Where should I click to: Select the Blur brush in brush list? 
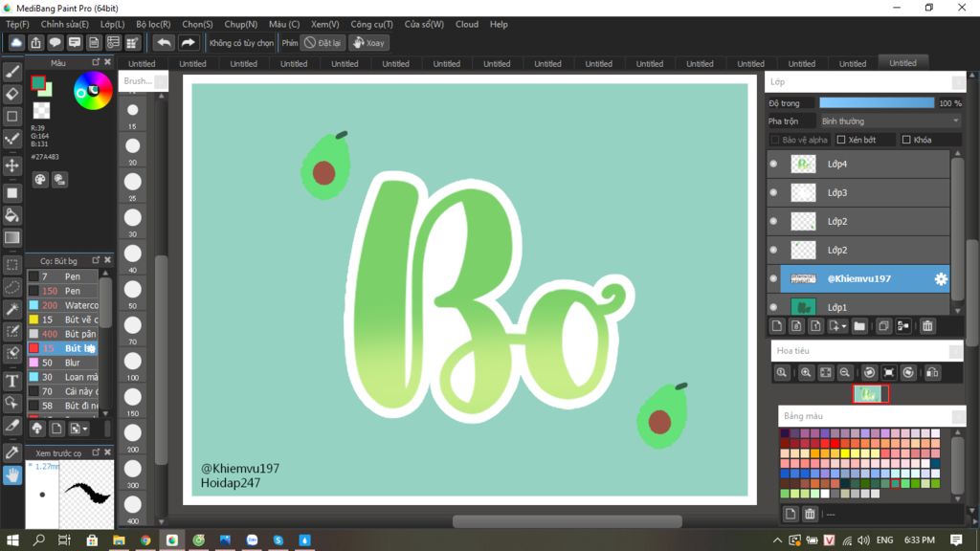click(62, 363)
